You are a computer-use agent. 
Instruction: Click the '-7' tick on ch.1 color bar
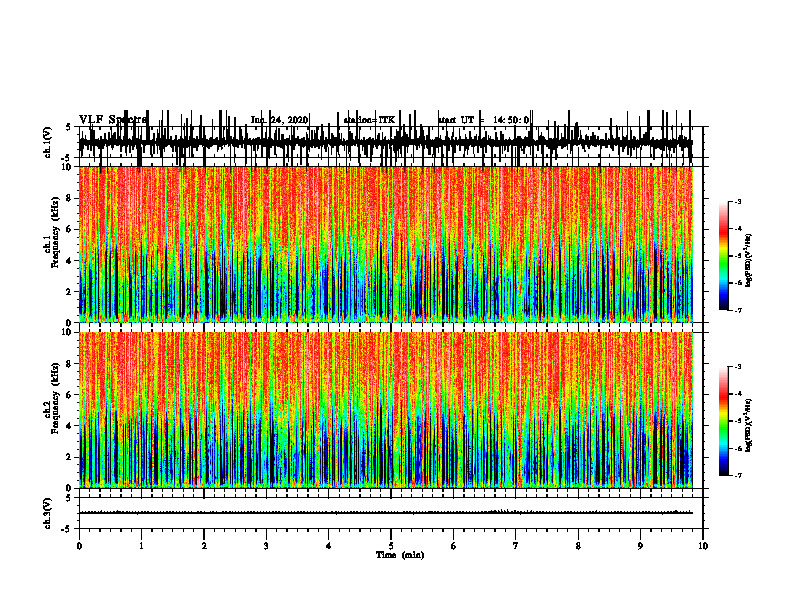pos(738,310)
